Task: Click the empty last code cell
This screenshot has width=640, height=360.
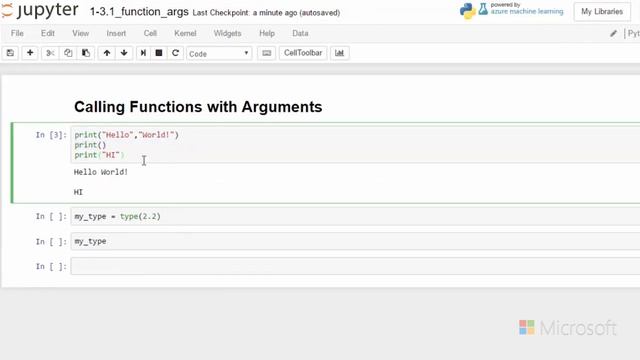Action: (355, 266)
